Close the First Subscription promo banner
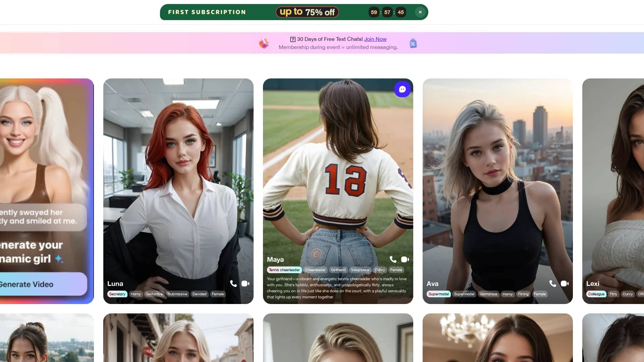The height and width of the screenshot is (362, 644). click(x=420, y=12)
